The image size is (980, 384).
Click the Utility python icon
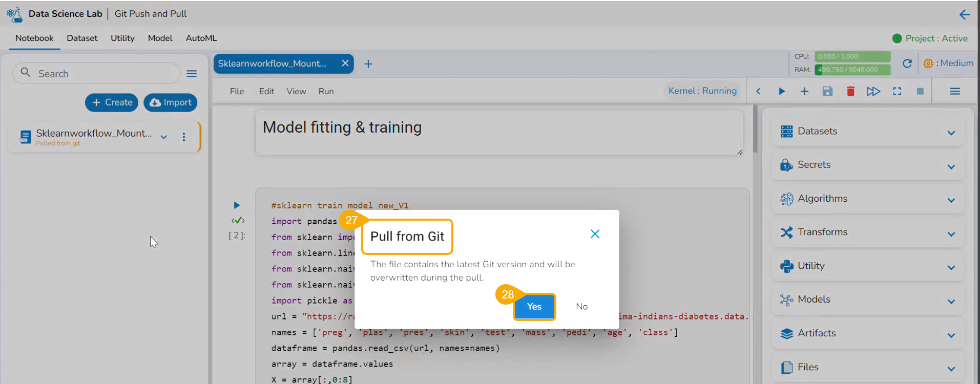tap(786, 266)
